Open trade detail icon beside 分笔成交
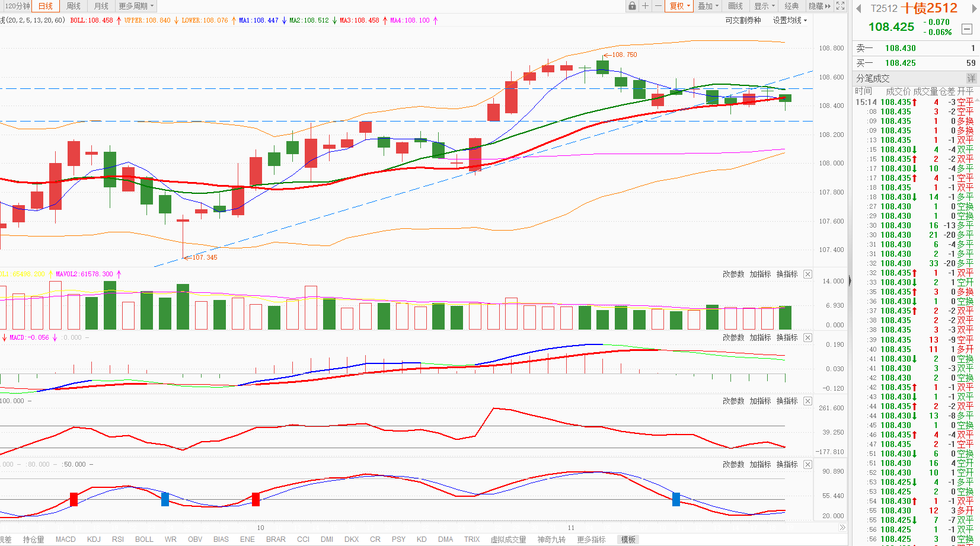 [971, 78]
